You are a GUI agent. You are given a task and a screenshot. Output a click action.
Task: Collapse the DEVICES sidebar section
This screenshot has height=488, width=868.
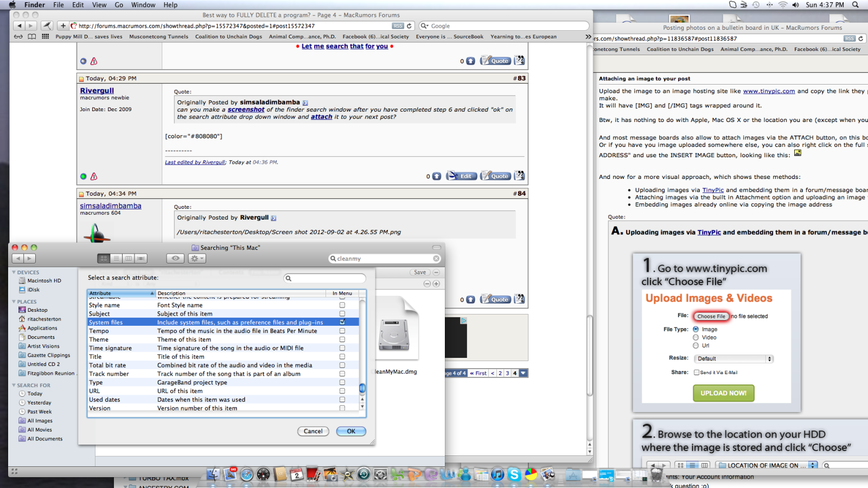pyautogui.click(x=14, y=272)
